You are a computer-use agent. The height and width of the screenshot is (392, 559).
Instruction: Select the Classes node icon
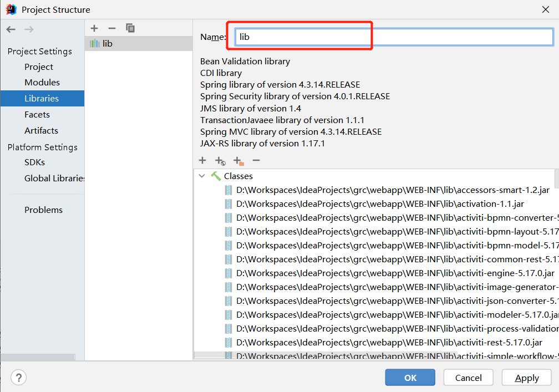(216, 176)
